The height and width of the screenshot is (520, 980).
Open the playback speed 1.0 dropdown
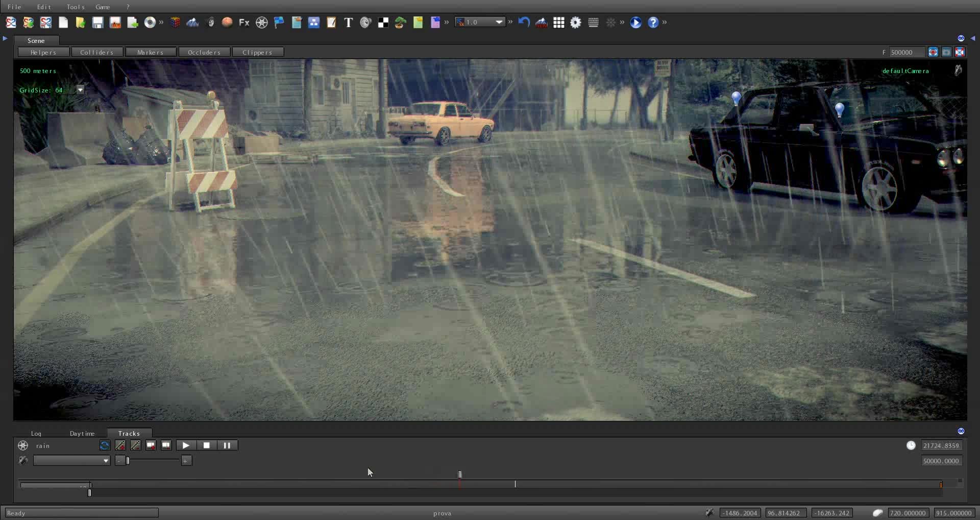tap(499, 22)
